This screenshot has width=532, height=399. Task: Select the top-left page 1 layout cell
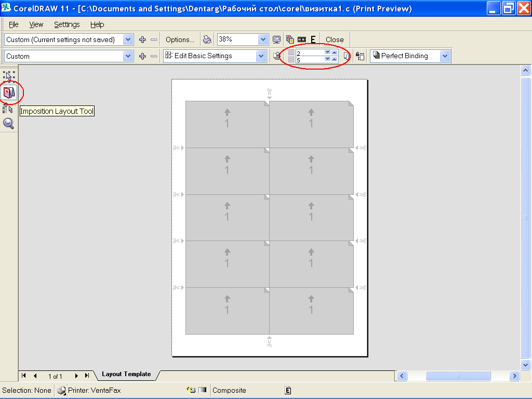click(228, 124)
